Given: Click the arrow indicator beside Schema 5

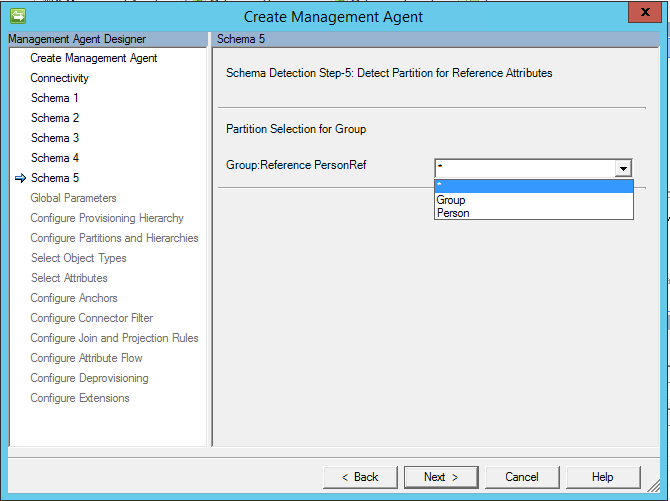Looking at the screenshot, I should pyautogui.click(x=20, y=178).
